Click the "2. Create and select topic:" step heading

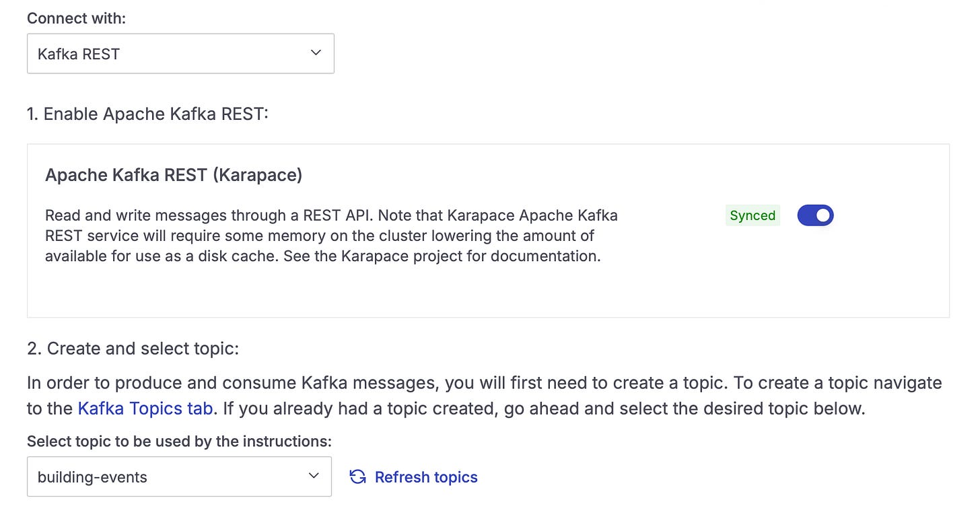coord(133,349)
